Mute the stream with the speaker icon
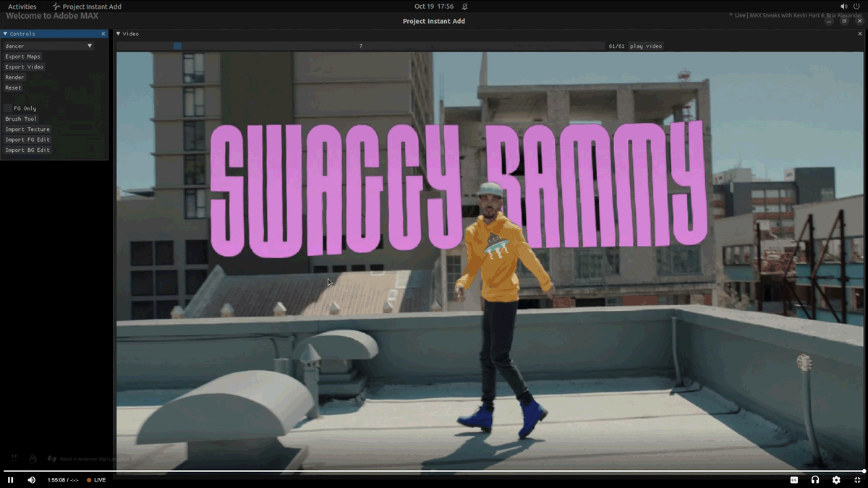This screenshot has height=488, width=868. pyautogui.click(x=31, y=480)
